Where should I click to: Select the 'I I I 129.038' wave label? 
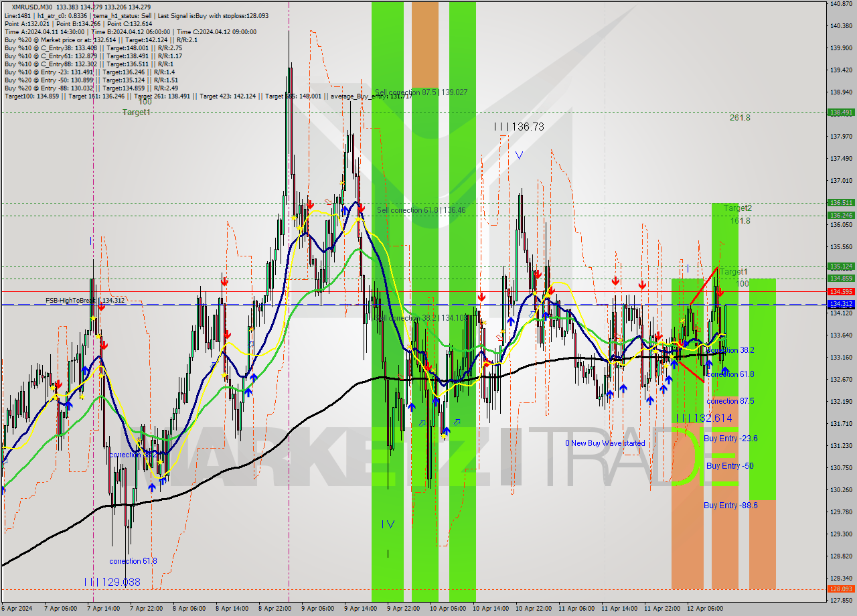click(112, 582)
